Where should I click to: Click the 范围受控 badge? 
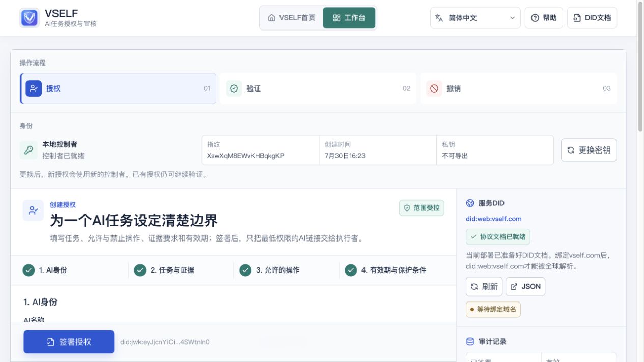click(422, 208)
